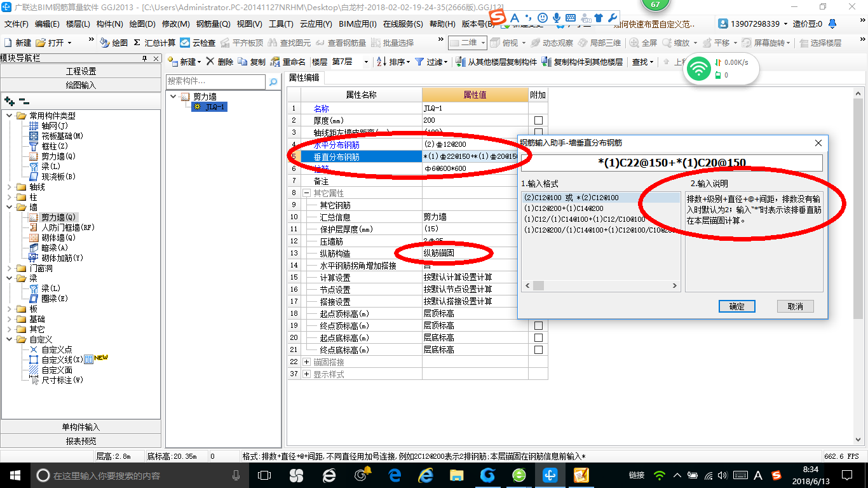The image size is (868, 488).
Task: Click 确定 in rebar input dialog
Action: 737,306
